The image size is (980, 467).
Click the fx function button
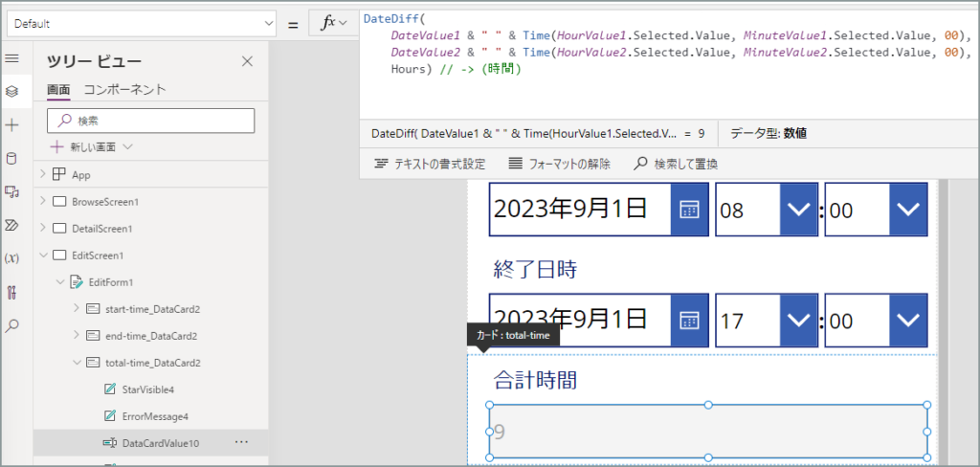(334, 23)
